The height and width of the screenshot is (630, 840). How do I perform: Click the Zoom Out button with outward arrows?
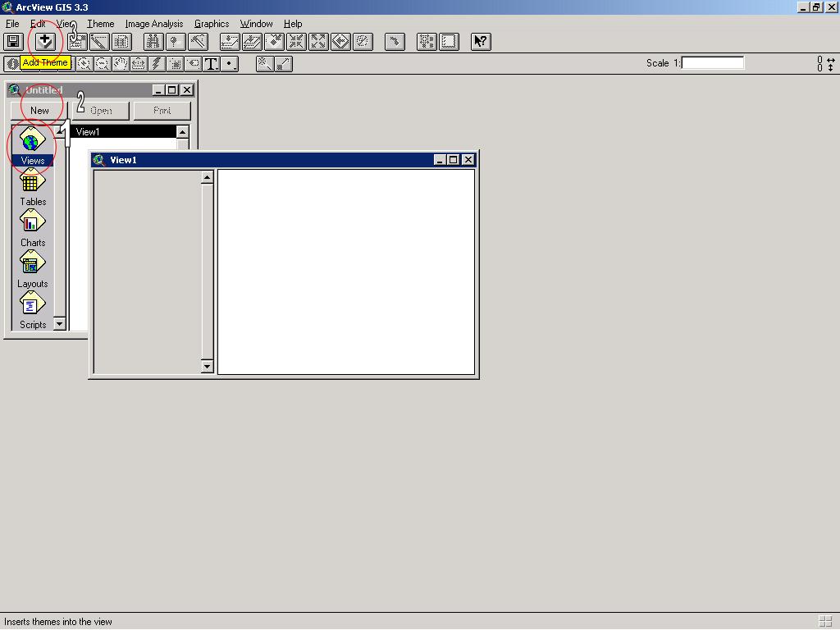318,41
